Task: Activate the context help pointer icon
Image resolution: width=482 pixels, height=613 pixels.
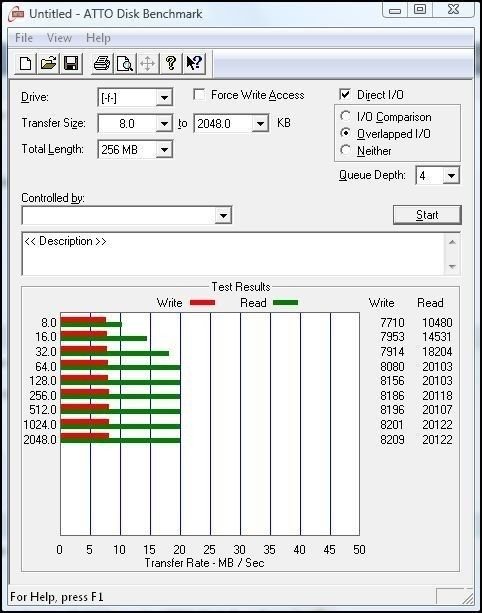Action: [x=194, y=63]
